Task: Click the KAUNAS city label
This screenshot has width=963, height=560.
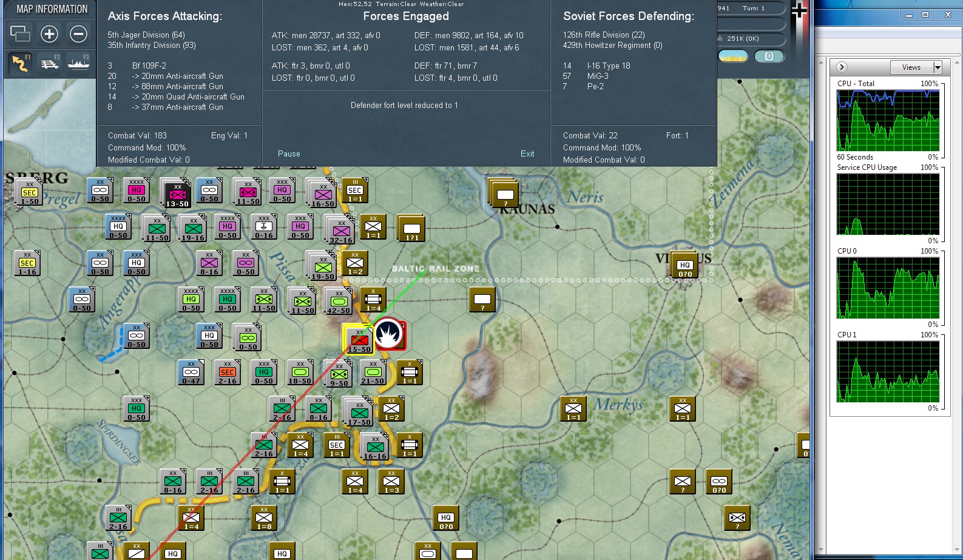Action: [527, 209]
